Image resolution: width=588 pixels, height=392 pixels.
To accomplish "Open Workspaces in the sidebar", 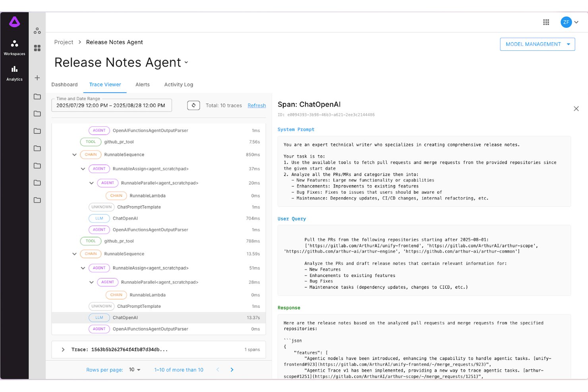I will (x=14, y=48).
